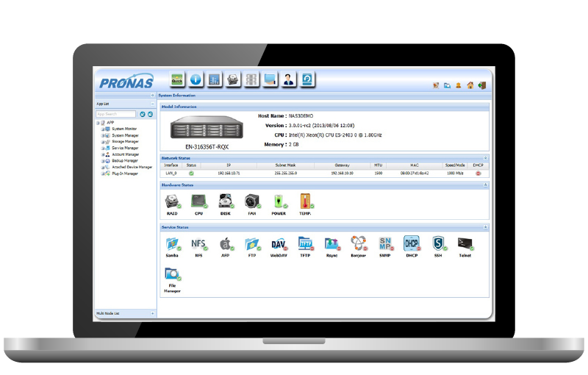Open the File Manager icon
This screenshot has width=588, height=375.
[172, 276]
